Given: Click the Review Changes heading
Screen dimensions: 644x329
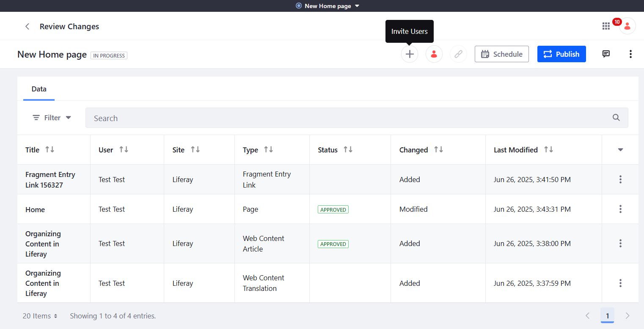Looking at the screenshot, I should pos(69,26).
